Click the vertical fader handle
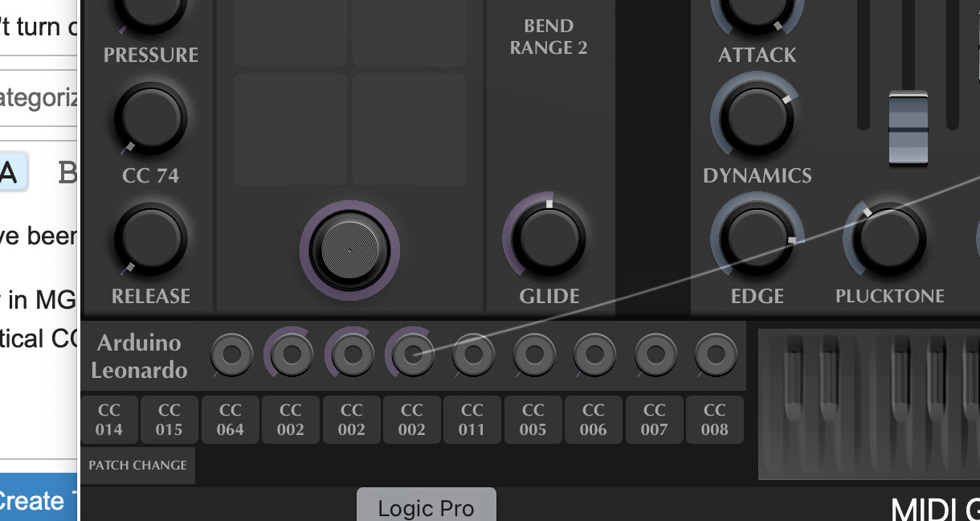Image resolution: width=980 pixels, height=521 pixels. 909,129
